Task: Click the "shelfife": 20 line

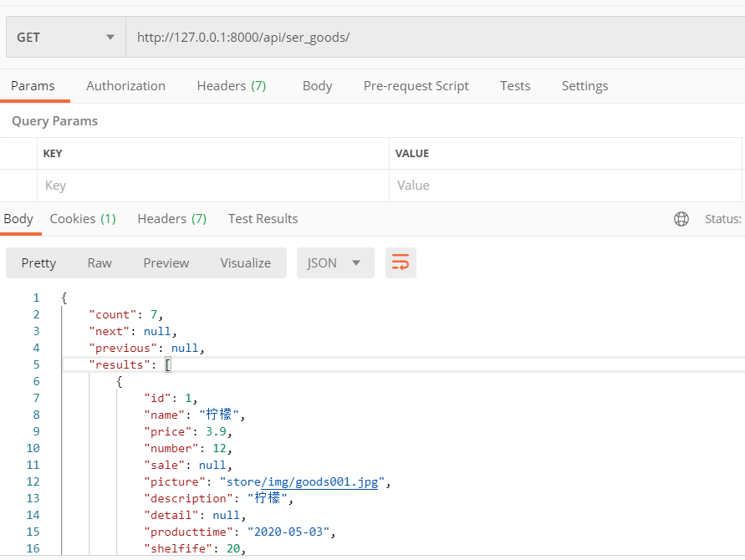Action: [x=195, y=548]
